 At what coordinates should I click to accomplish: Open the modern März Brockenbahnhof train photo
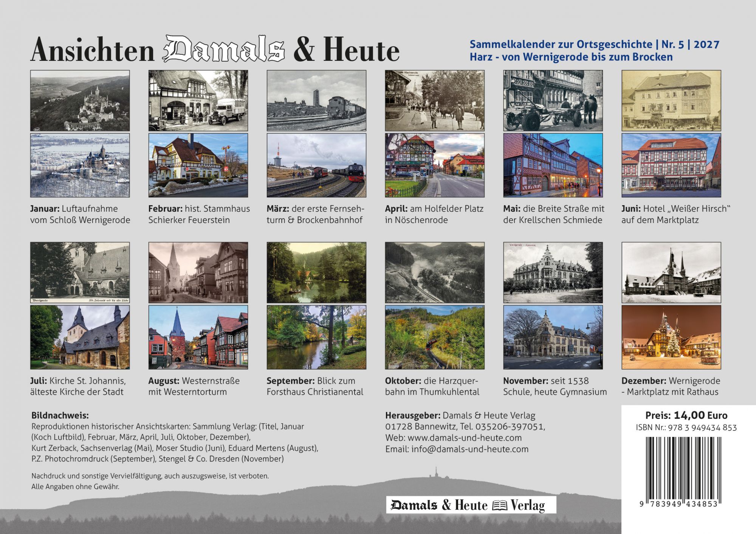(316, 165)
